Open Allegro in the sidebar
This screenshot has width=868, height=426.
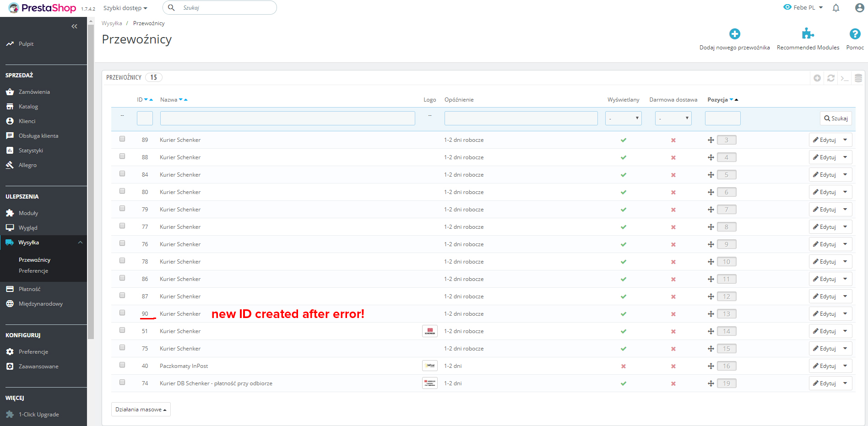pyautogui.click(x=27, y=165)
